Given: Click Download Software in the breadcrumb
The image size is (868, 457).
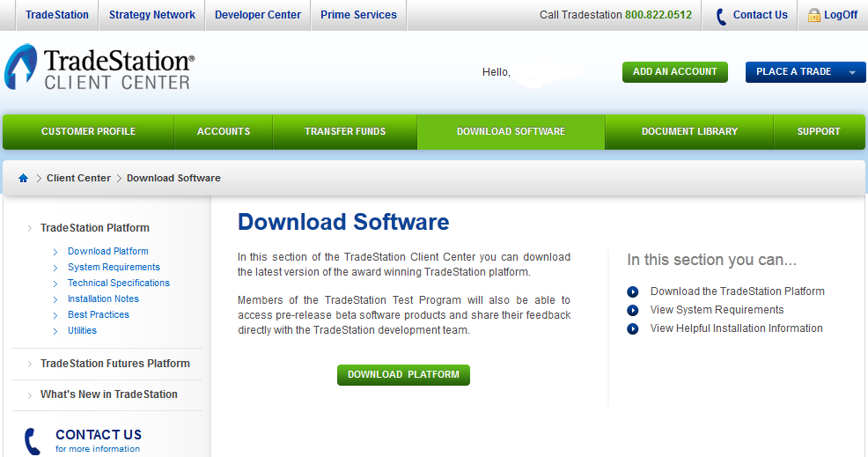Looking at the screenshot, I should point(173,178).
